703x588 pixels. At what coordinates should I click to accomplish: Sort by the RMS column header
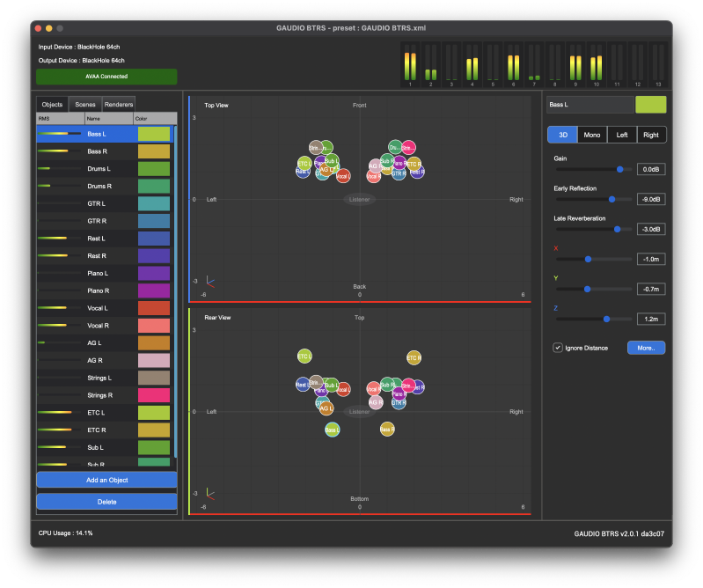click(x=61, y=119)
